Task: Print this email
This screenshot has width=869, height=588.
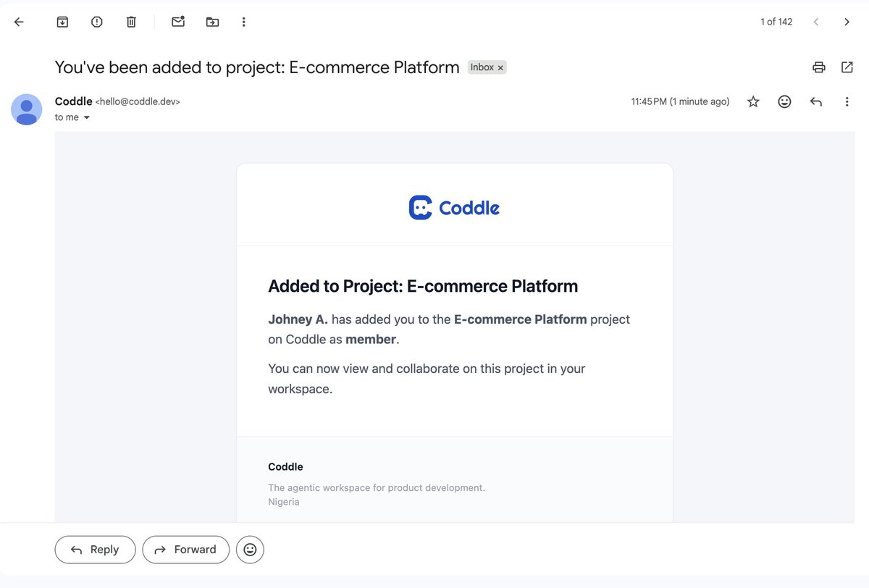Action: [819, 67]
